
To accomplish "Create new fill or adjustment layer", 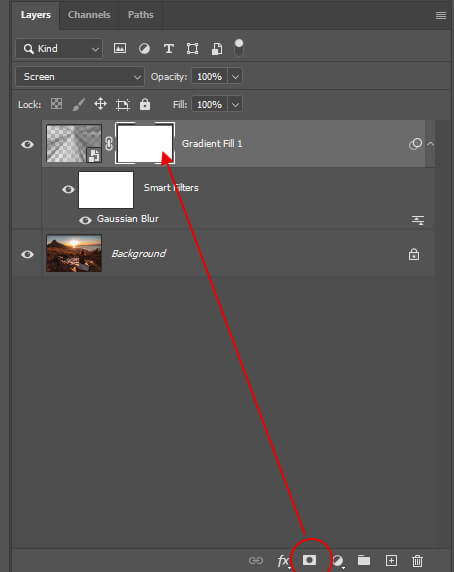I will click(338, 561).
